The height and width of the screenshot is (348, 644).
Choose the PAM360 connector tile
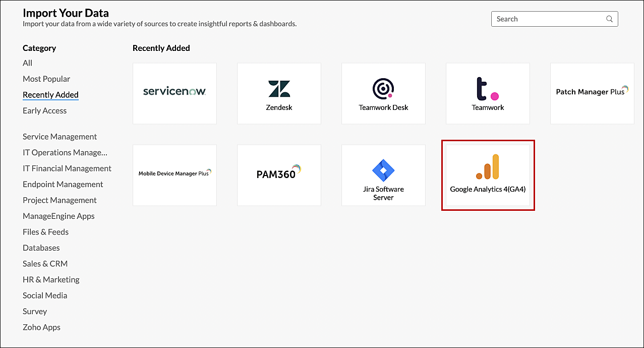279,175
